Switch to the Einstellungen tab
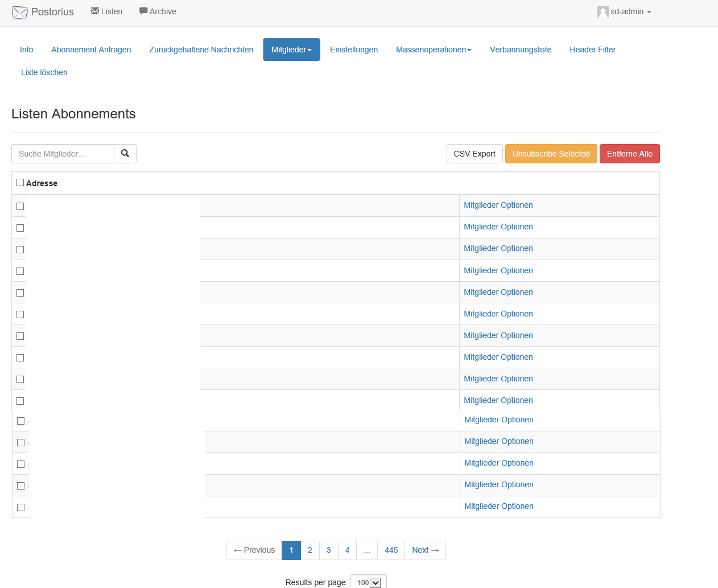This screenshot has width=718, height=588. point(354,50)
